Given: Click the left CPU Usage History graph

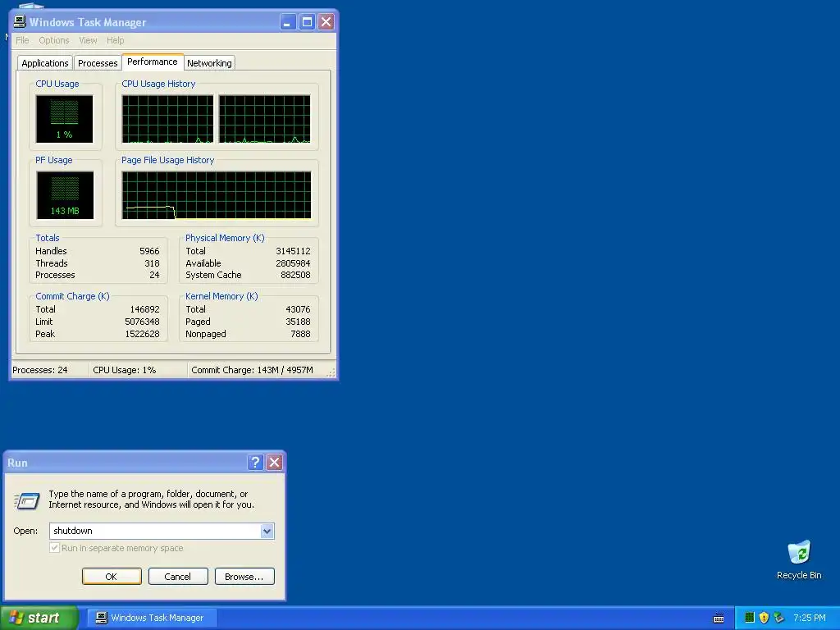Looking at the screenshot, I should click(x=167, y=119).
